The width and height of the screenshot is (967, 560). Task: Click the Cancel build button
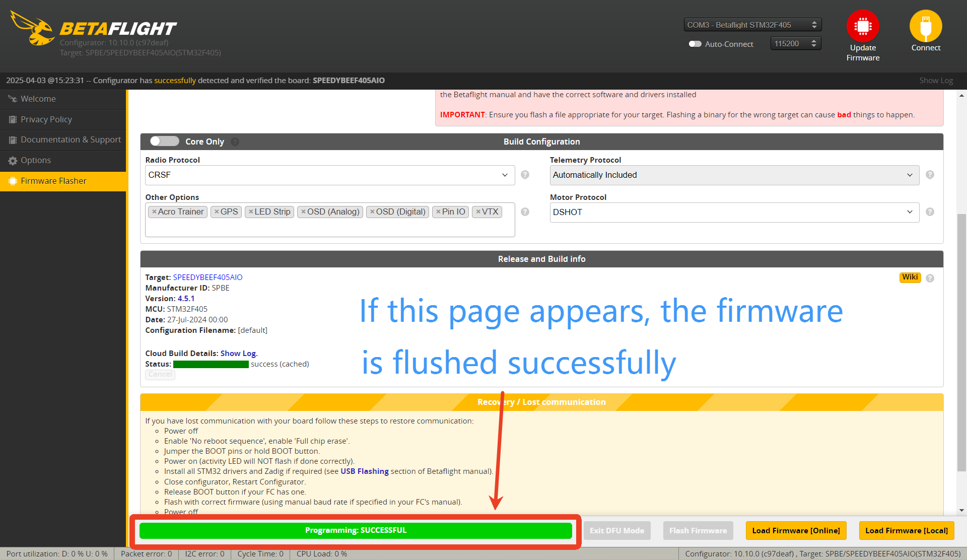(160, 374)
